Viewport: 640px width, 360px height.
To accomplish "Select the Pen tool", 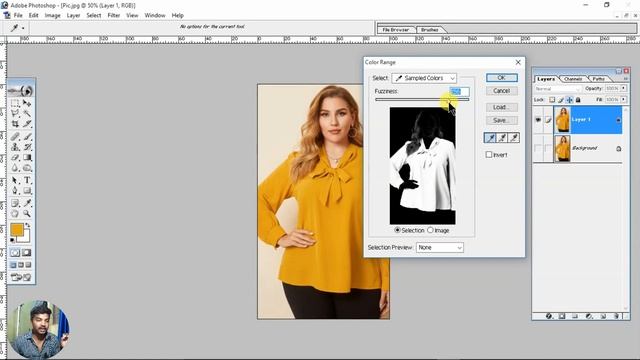I will point(15,191).
